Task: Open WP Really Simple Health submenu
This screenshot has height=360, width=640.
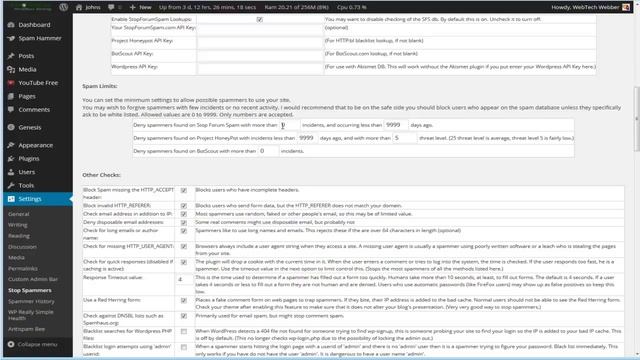Action: click(x=31, y=315)
